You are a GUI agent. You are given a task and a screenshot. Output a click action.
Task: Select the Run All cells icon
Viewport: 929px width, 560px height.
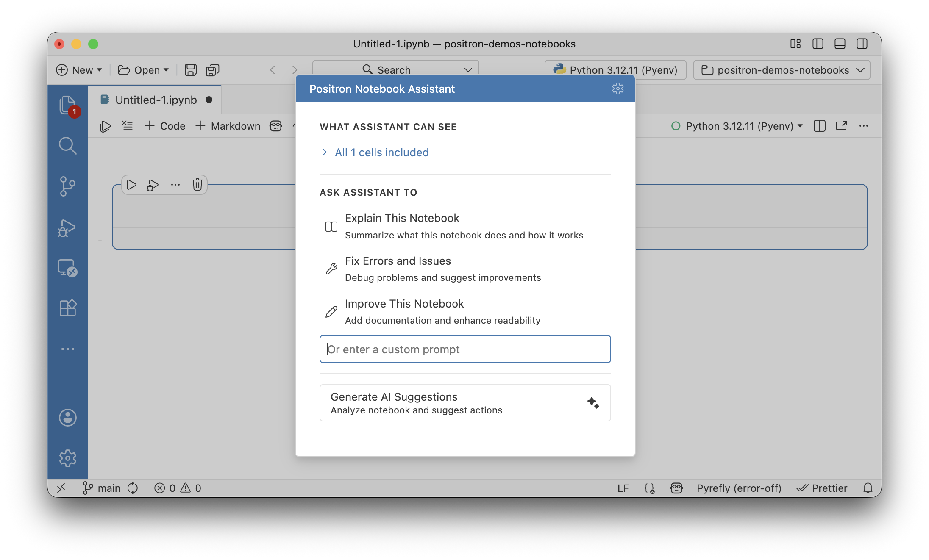click(105, 126)
